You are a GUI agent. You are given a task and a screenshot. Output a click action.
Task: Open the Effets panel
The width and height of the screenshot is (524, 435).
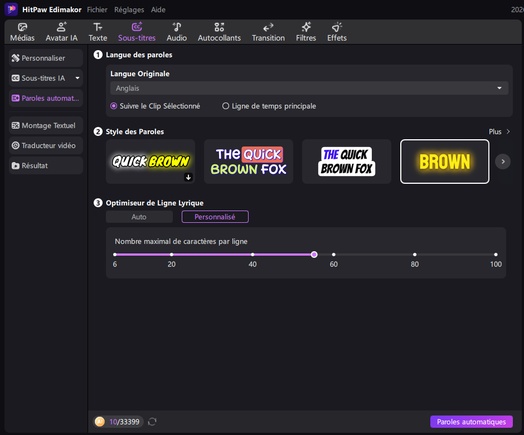[x=337, y=32]
